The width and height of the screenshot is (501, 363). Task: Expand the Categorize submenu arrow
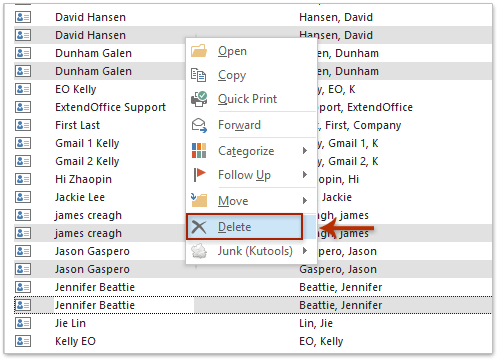point(305,151)
